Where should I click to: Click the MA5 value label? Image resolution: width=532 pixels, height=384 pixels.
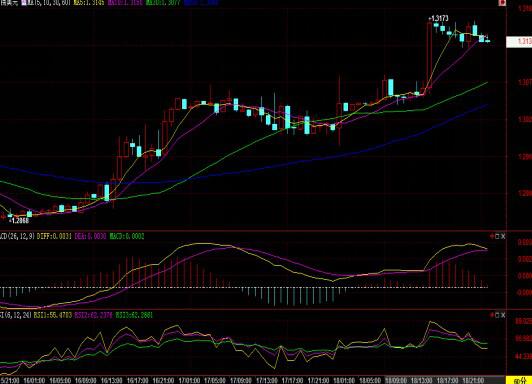point(89,3)
